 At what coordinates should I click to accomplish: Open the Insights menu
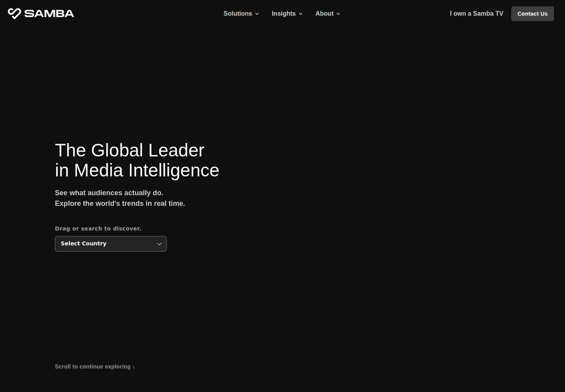click(x=287, y=14)
